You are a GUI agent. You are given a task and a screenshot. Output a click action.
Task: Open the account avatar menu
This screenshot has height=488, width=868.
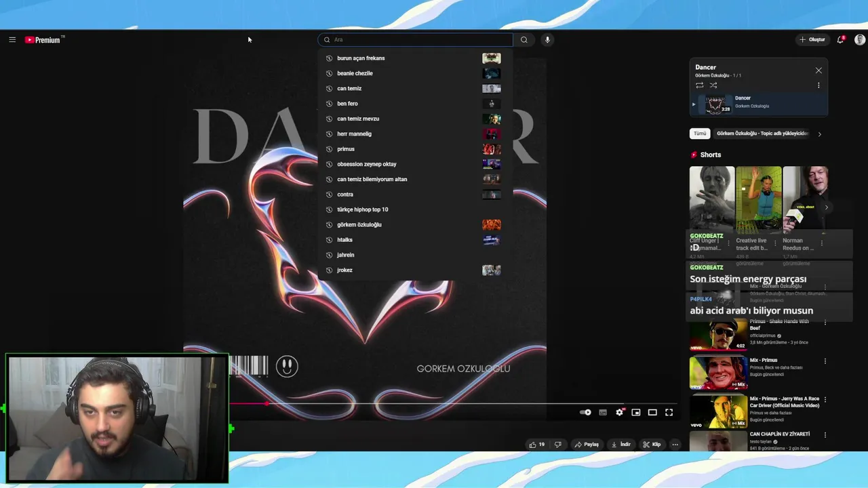point(860,40)
